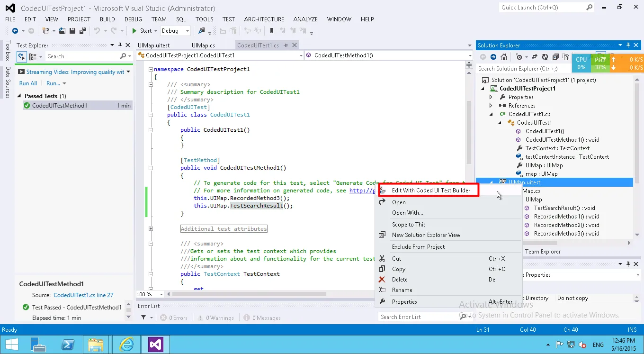Click the Home icon in Solution Explorer

pos(504,57)
